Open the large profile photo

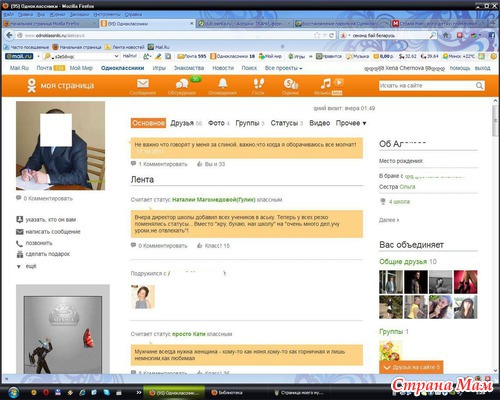[60, 146]
